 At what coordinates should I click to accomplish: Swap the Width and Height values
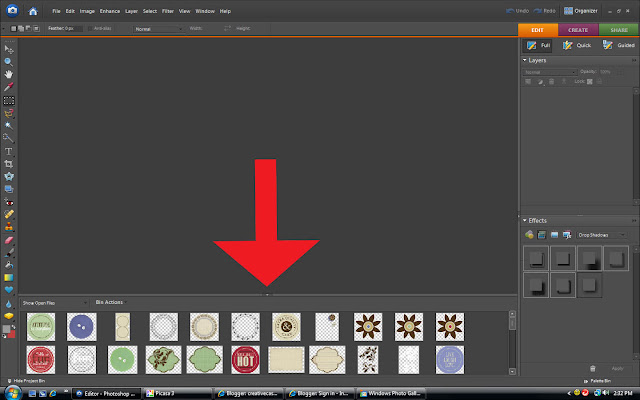227,28
